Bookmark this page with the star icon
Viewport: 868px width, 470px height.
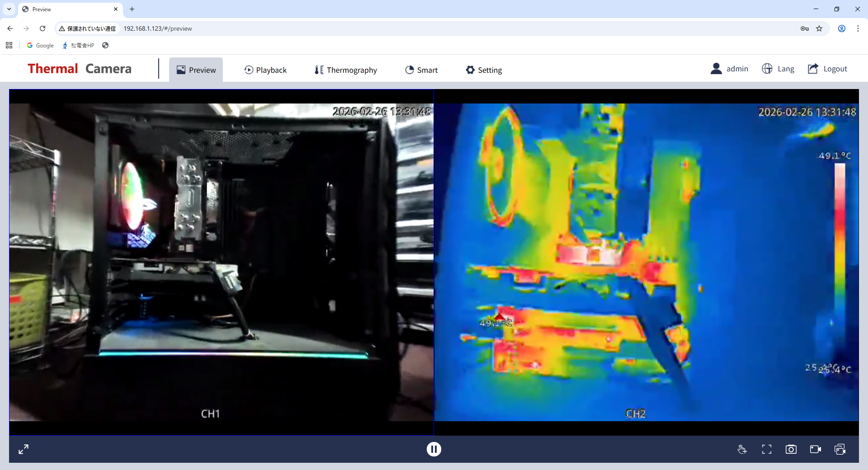pyautogui.click(x=819, y=28)
